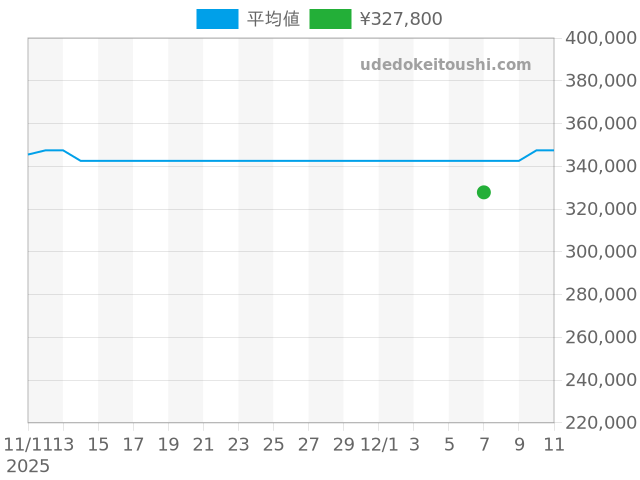
Task: Click the 220,000 y-axis label
Action: 601,423
